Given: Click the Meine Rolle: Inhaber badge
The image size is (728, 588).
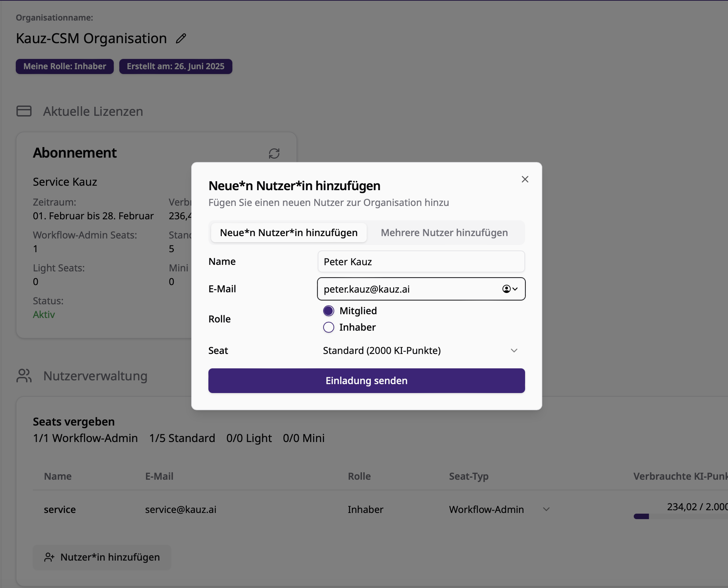Looking at the screenshot, I should pos(65,66).
